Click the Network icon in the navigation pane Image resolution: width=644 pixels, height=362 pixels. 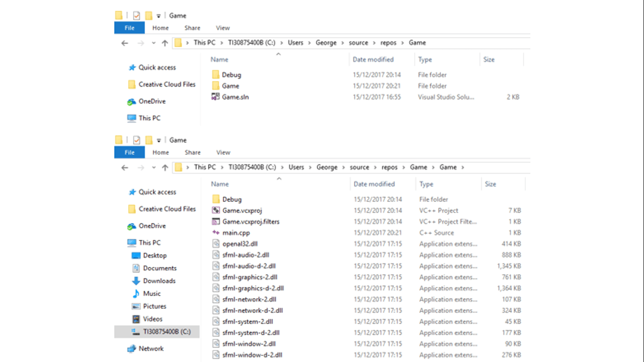[132, 349]
